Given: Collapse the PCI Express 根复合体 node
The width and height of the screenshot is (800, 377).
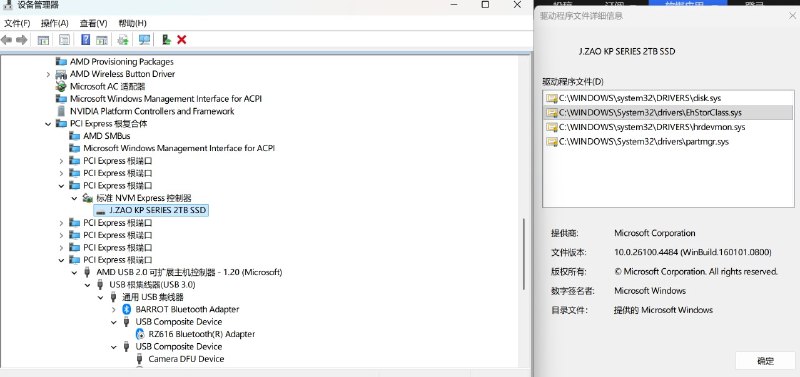Looking at the screenshot, I should click(48, 124).
